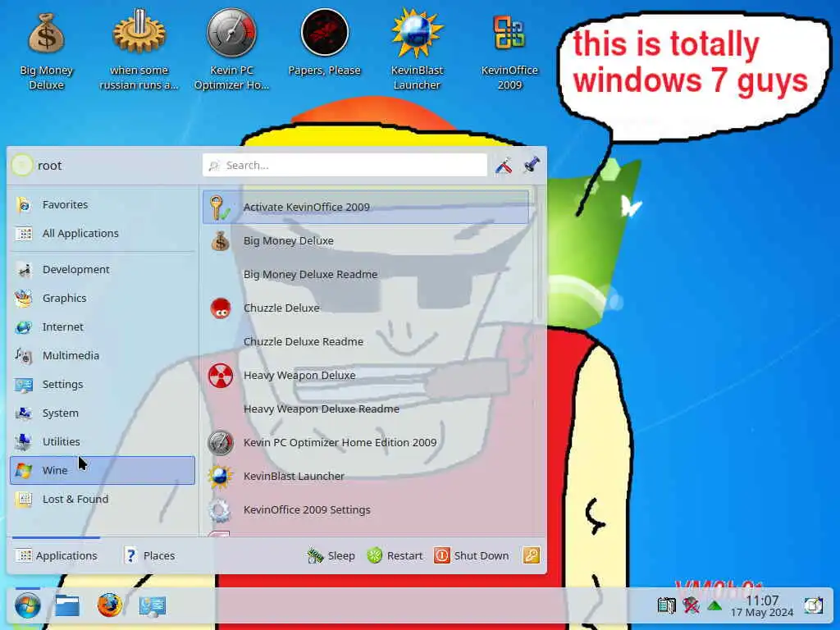
Task: Open the gear desktop icon labeled 'when some russian runs a...'
Action: point(139,49)
